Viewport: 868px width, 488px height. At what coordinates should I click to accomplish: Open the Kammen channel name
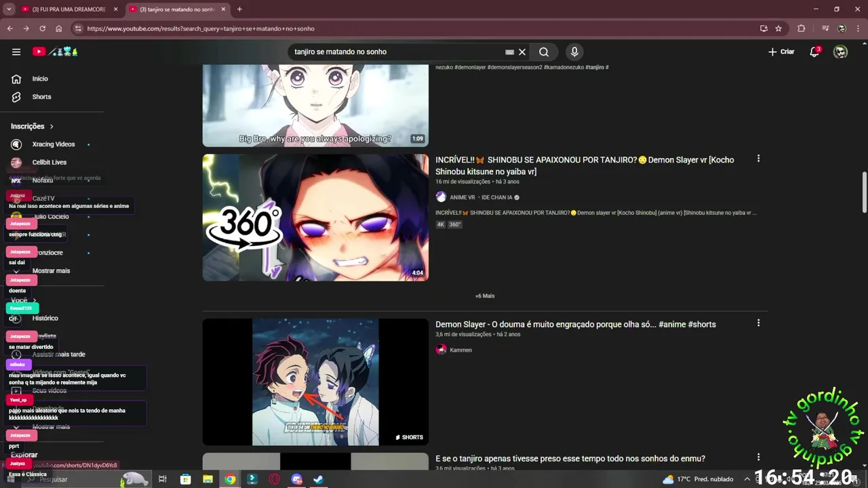pos(460,350)
